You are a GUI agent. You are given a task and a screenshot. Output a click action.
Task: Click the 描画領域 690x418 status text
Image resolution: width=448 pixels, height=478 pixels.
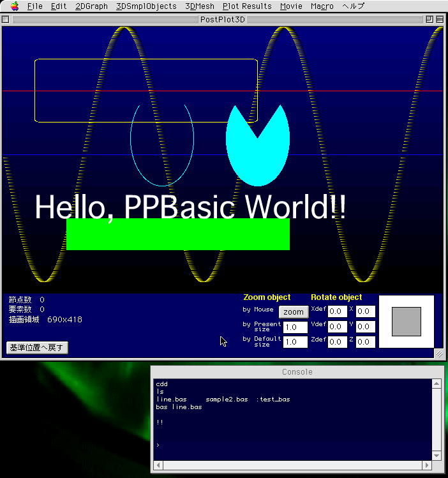coord(45,320)
